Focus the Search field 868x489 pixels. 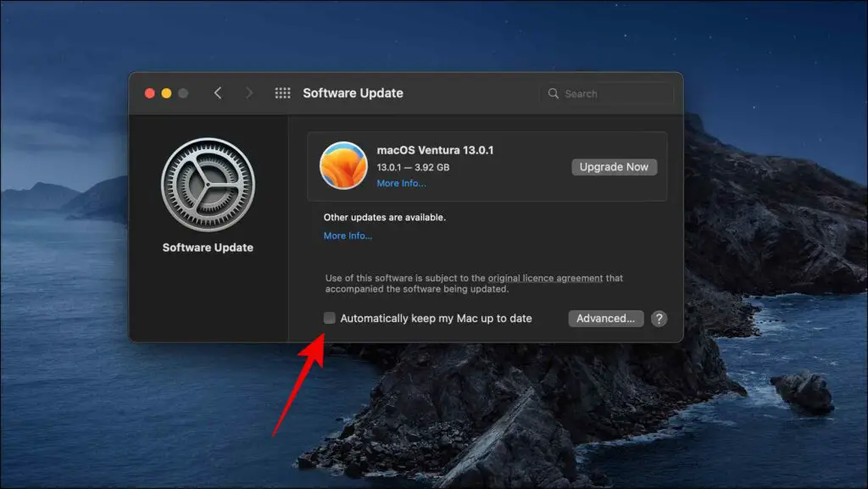(x=606, y=93)
